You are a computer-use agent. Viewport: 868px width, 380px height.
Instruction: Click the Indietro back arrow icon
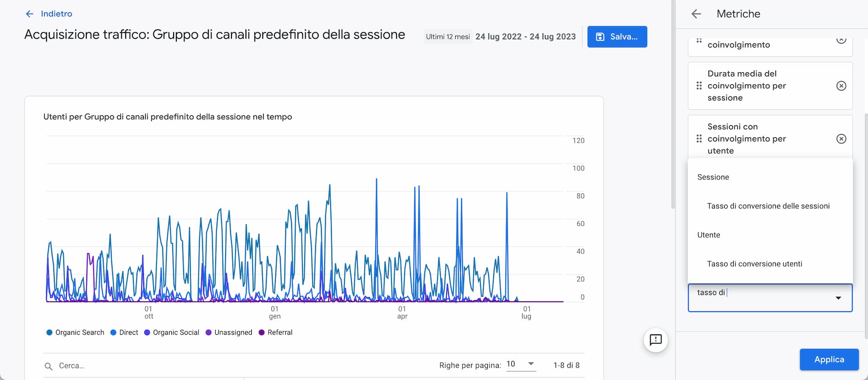[30, 14]
